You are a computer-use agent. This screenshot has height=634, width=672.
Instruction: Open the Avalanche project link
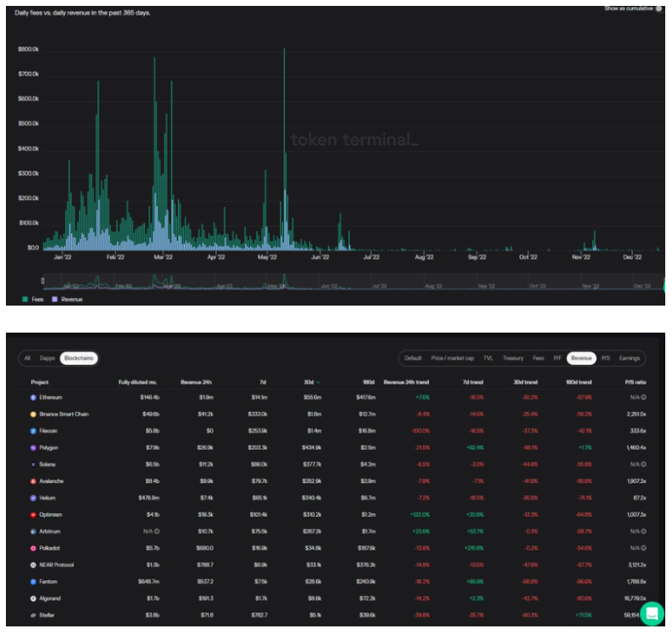(x=51, y=481)
